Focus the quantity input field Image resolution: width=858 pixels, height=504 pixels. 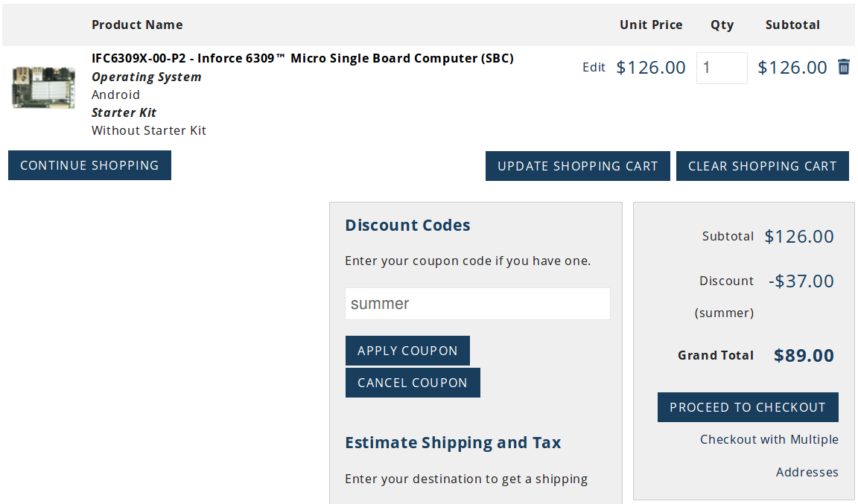[722, 68]
